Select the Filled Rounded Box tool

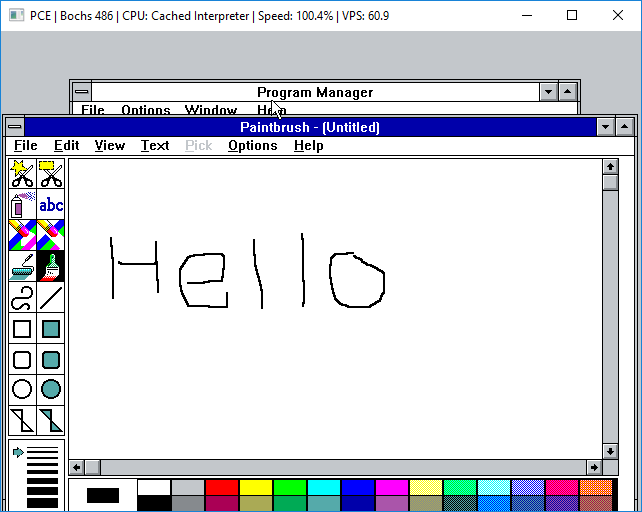click(51, 360)
